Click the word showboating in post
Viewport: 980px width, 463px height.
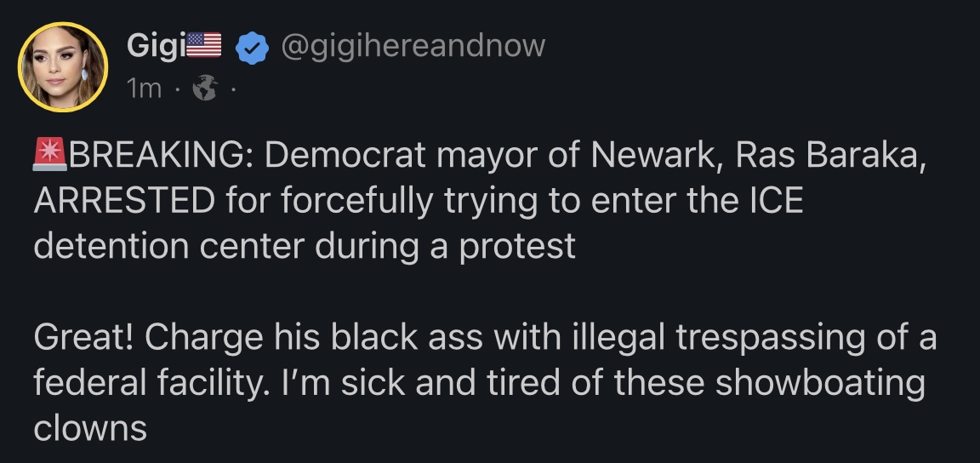click(818, 383)
